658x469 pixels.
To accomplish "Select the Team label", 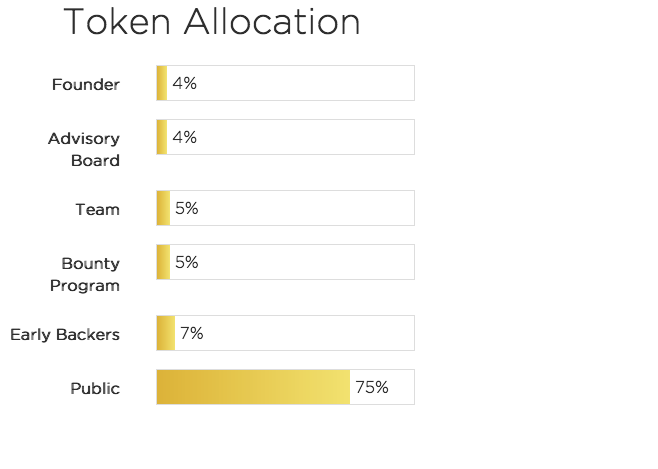I will point(97,210).
